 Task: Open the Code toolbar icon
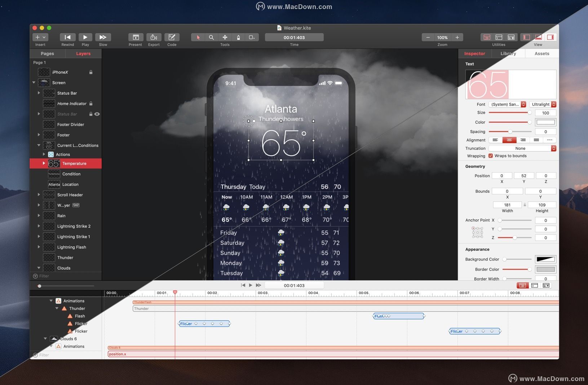pos(172,37)
